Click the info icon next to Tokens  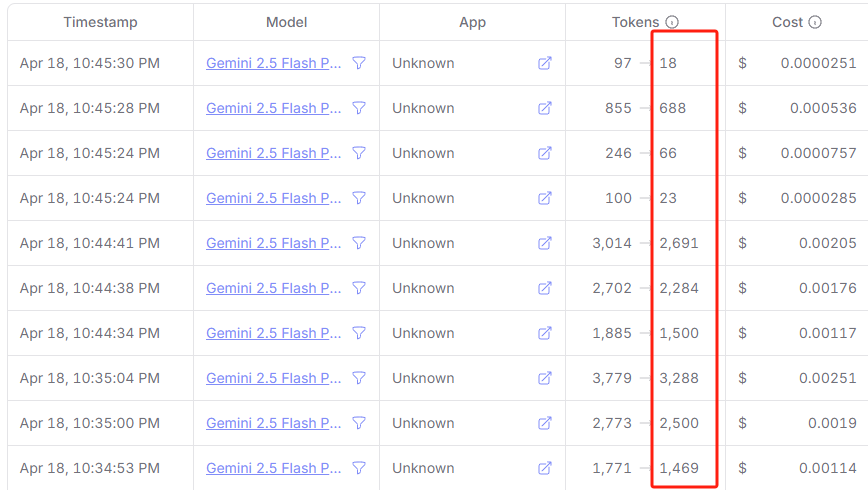click(671, 22)
